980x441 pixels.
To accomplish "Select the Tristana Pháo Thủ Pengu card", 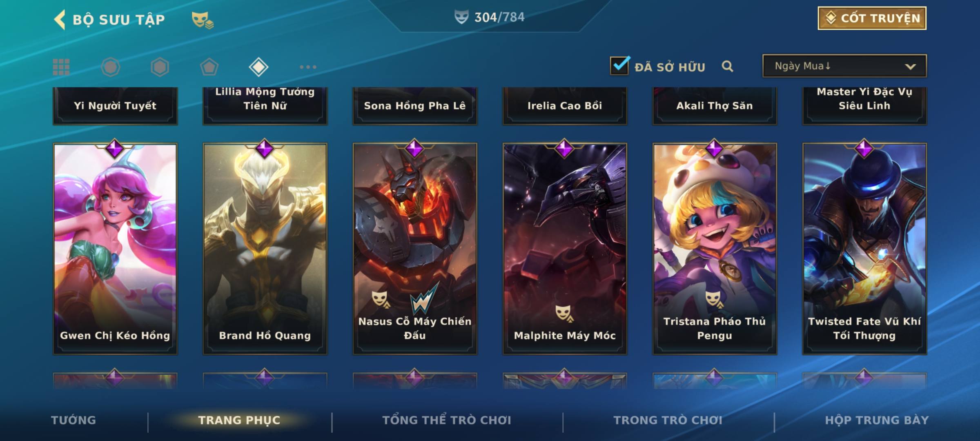I will pos(715,248).
